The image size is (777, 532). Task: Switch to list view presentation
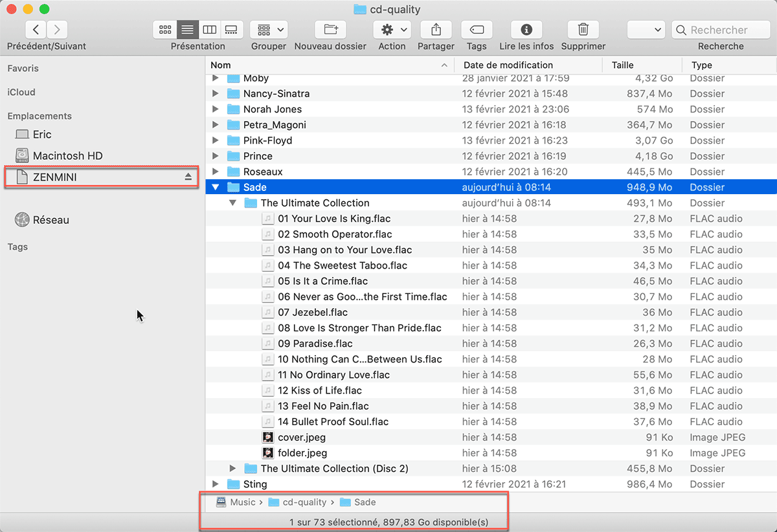click(x=187, y=29)
